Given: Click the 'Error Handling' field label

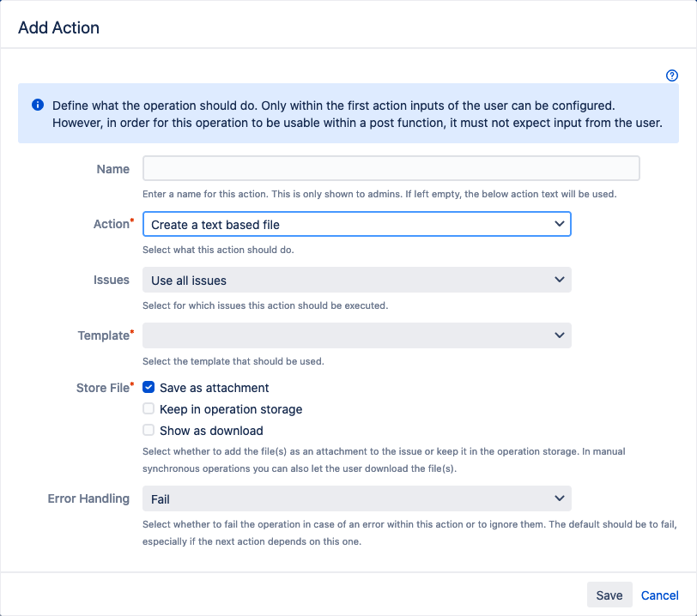Looking at the screenshot, I should [x=88, y=498].
